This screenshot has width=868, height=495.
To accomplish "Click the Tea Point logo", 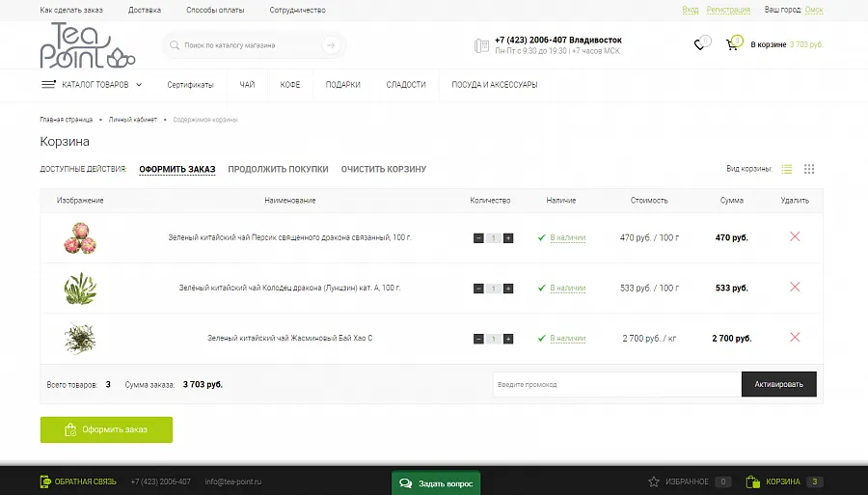I will coord(88,45).
